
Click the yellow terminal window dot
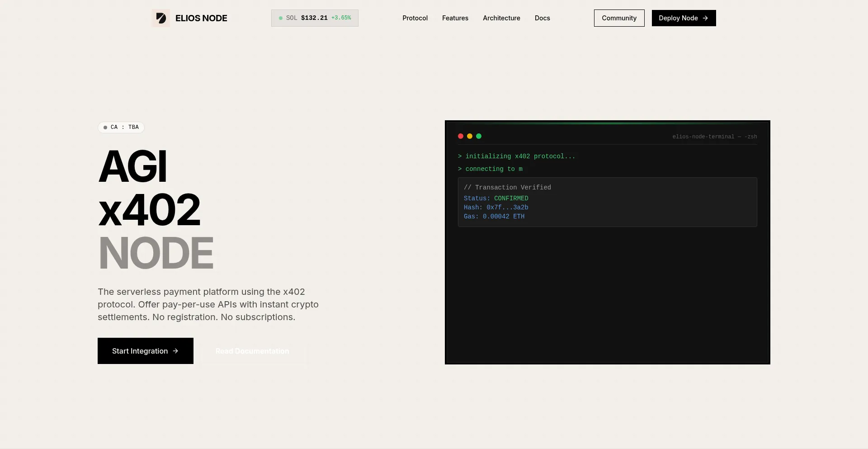[x=470, y=136]
